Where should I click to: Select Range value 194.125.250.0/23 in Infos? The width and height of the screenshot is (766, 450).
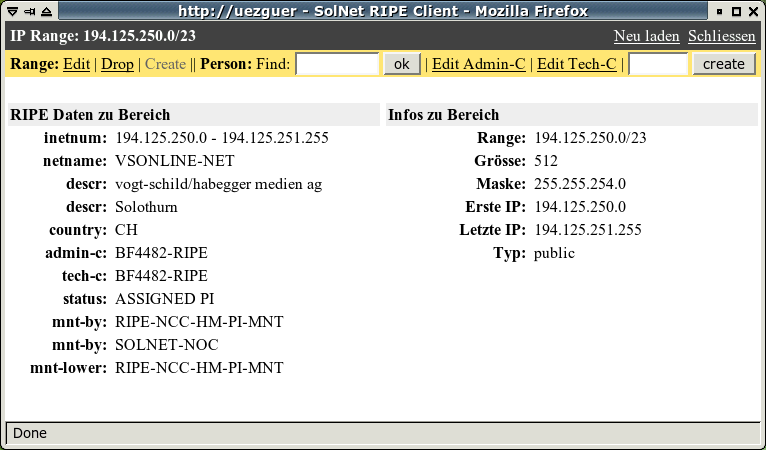590,138
